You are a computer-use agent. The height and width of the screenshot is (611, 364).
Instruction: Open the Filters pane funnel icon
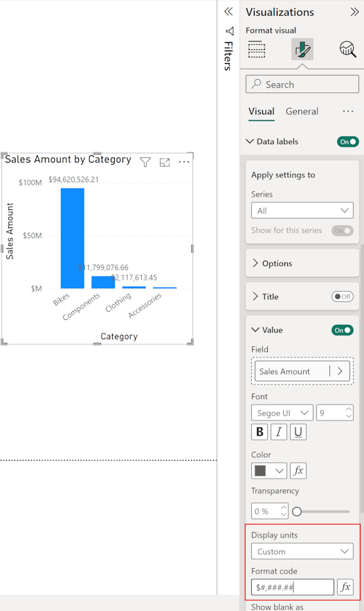tap(230, 31)
